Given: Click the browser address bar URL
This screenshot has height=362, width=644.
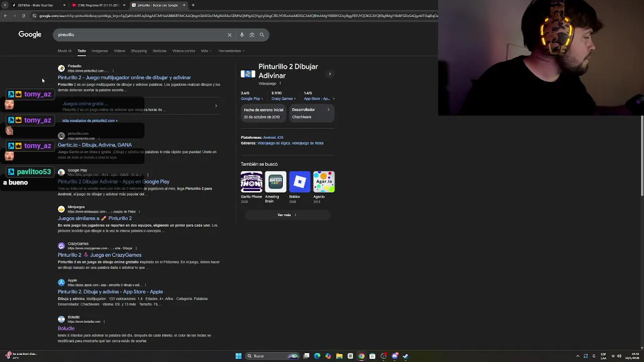Looking at the screenshot, I should point(236,16).
